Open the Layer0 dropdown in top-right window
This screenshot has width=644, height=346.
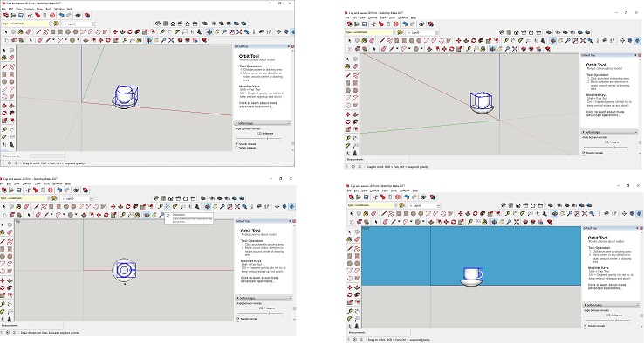click(437, 32)
